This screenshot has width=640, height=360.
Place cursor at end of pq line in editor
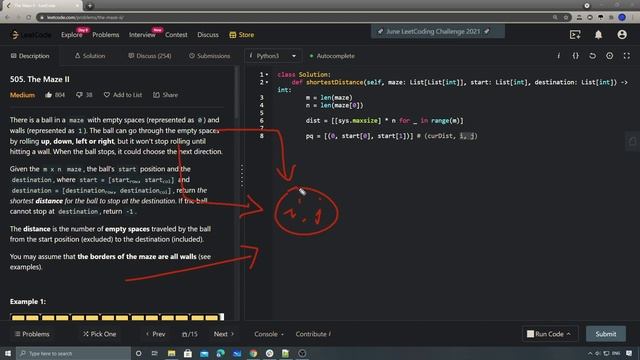[477, 136]
